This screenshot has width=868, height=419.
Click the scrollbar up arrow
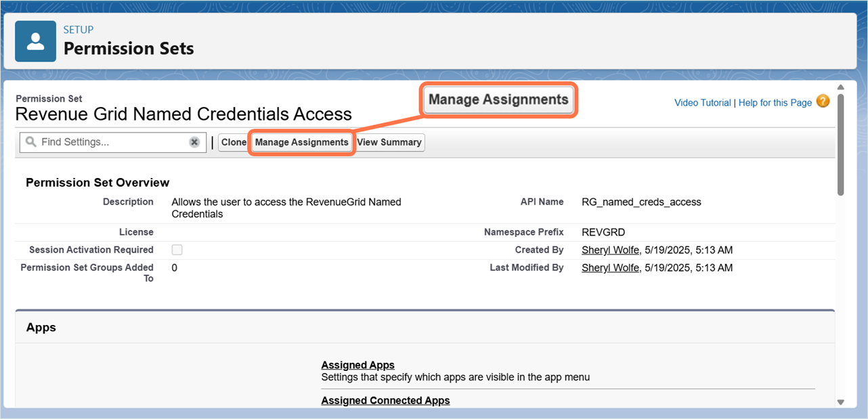pos(841,88)
